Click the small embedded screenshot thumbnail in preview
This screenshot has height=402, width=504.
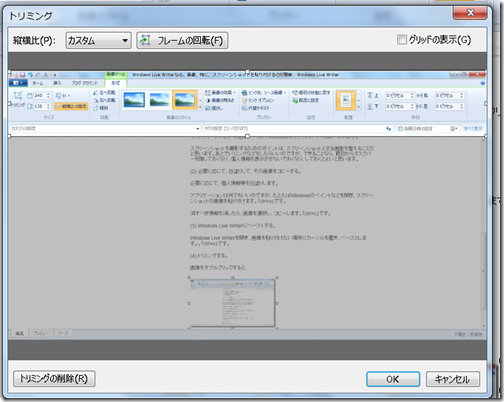click(x=233, y=303)
